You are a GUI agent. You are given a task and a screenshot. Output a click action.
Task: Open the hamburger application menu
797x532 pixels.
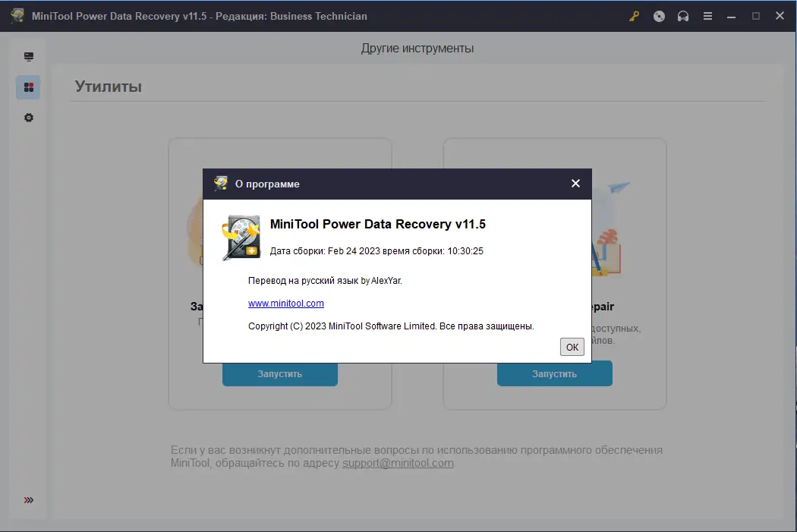coord(707,16)
